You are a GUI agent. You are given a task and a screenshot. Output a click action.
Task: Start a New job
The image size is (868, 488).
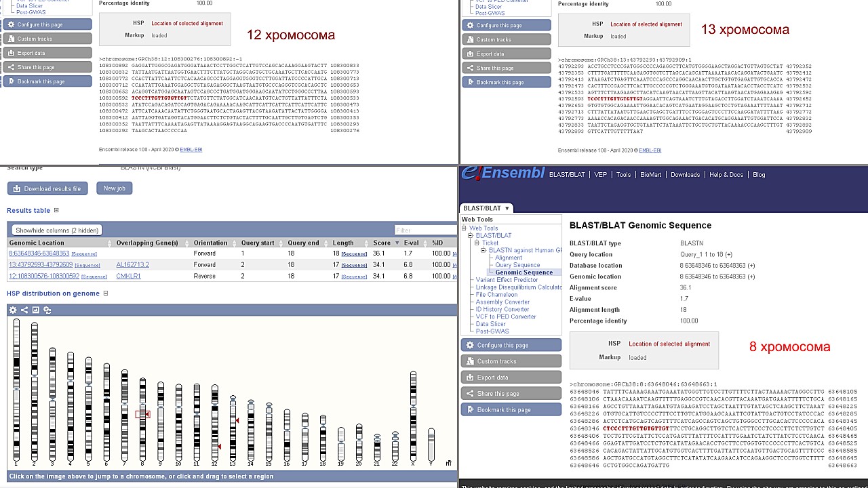pyautogui.click(x=114, y=188)
